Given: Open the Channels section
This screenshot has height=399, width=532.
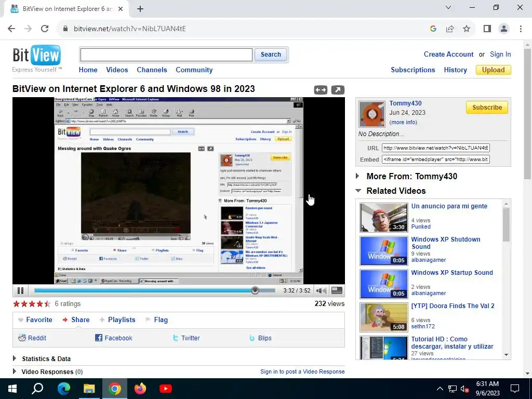Looking at the screenshot, I should [152, 70].
